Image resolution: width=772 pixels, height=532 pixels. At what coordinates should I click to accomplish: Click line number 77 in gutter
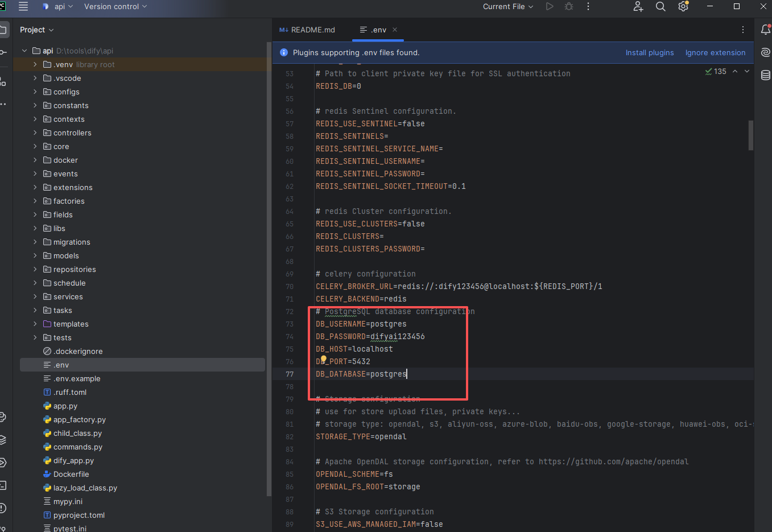[x=290, y=374]
